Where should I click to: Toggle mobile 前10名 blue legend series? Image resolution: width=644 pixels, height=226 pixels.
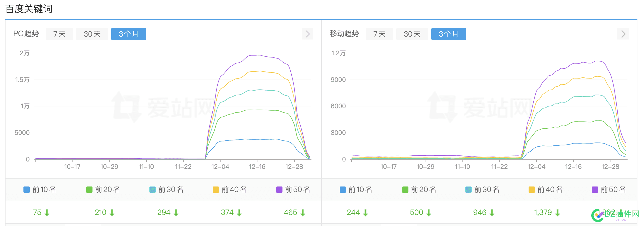coord(356,190)
